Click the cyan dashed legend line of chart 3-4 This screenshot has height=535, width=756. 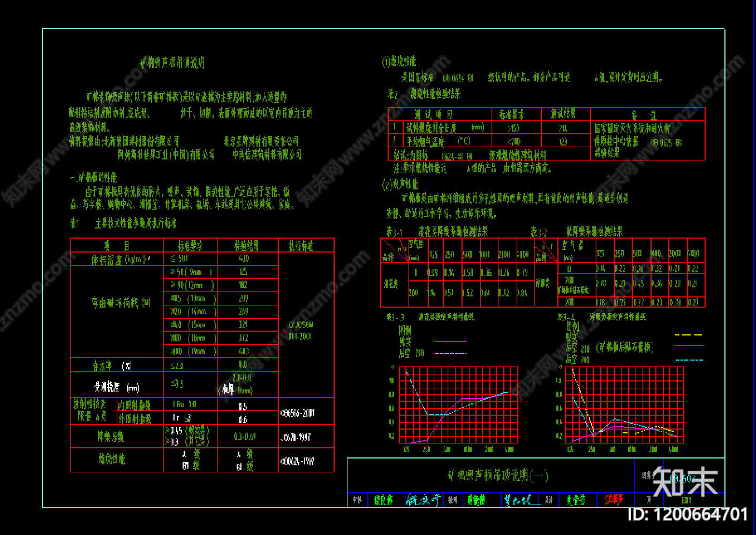click(x=689, y=360)
